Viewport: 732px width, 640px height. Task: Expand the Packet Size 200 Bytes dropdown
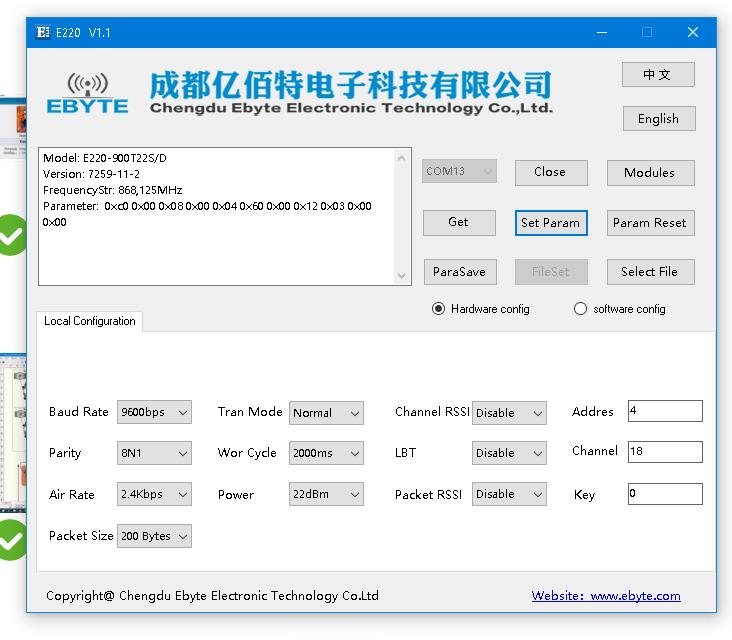[x=154, y=536]
